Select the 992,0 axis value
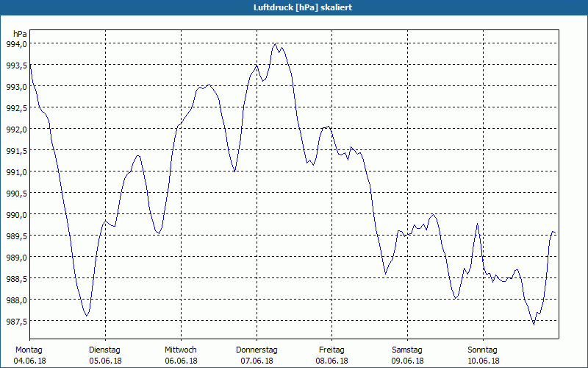Image resolution: width=588 pixels, height=368 pixels. pos(16,130)
